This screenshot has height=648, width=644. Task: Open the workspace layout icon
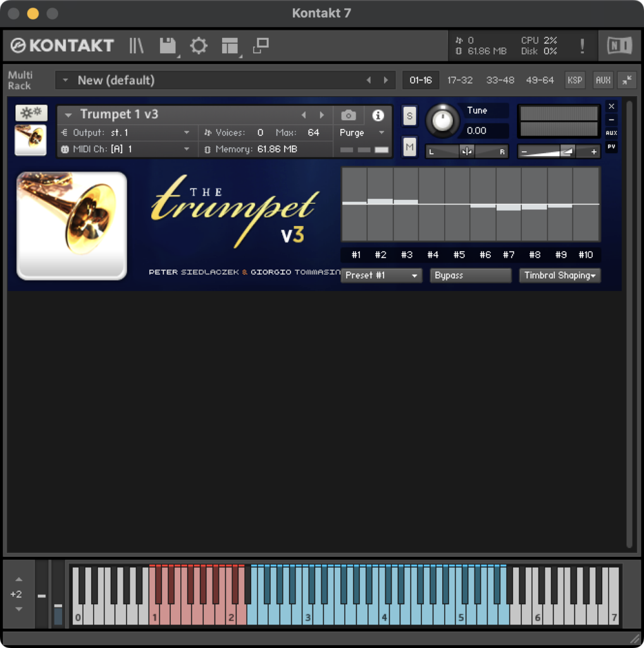pos(230,46)
